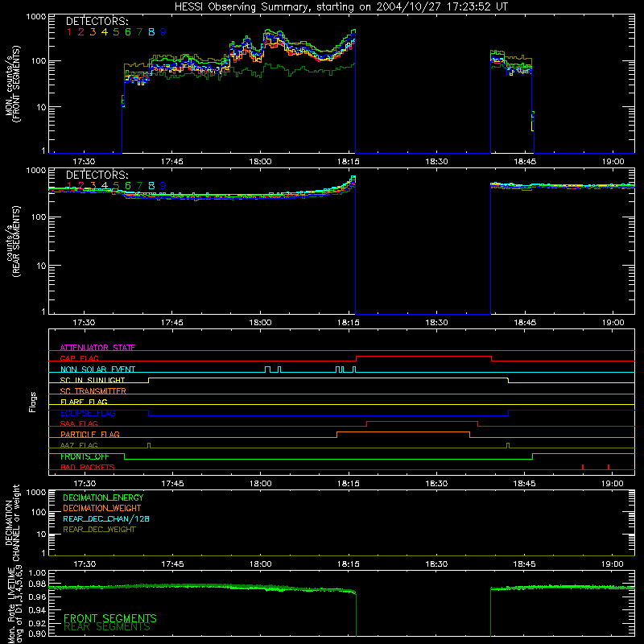The height and width of the screenshot is (644, 644).
Task: Click the REAR_DEC_CHAN/128 legend entry
Action: click(x=106, y=518)
